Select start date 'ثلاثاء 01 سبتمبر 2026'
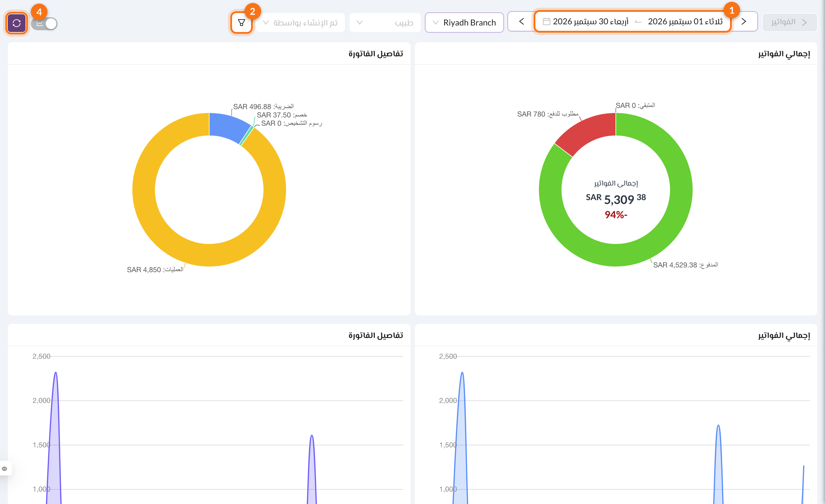The height and width of the screenshot is (504, 825). (x=685, y=21)
